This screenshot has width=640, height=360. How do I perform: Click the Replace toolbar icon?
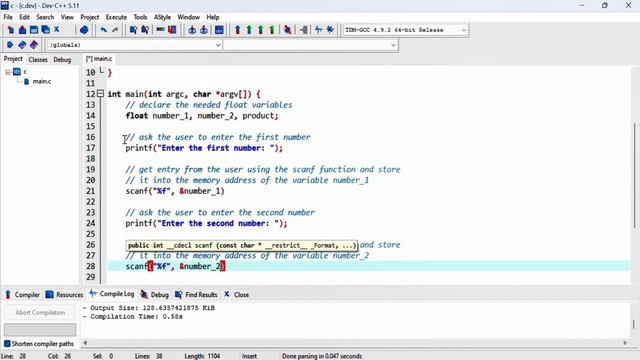click(145, 30)
